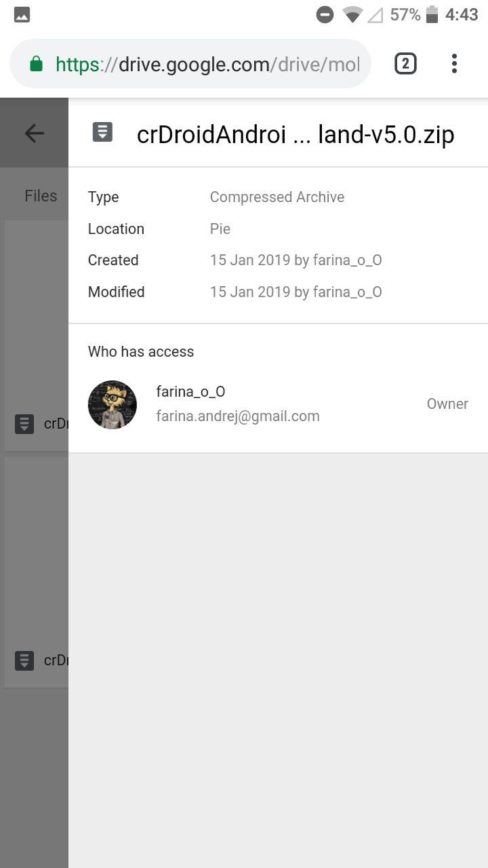Tap the Owner role label

pos(447,403)
